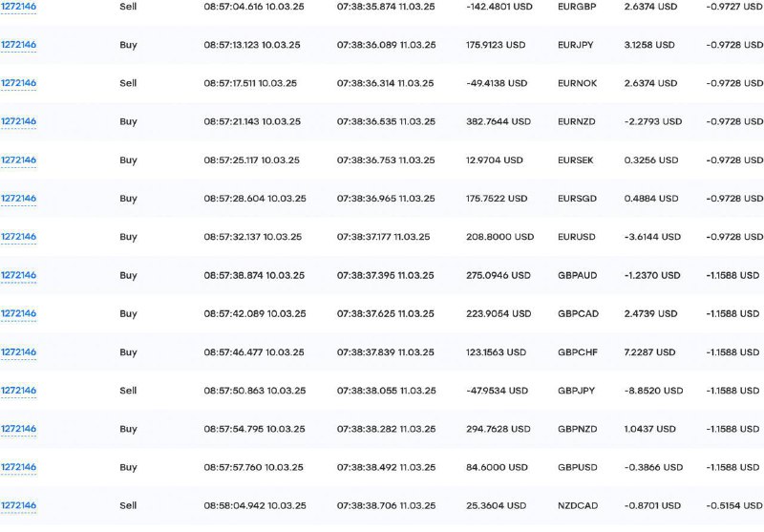The image size is (764, 532).
Task: Open account link 1272146 in EURNOK row
Action: tap(18, 83)
